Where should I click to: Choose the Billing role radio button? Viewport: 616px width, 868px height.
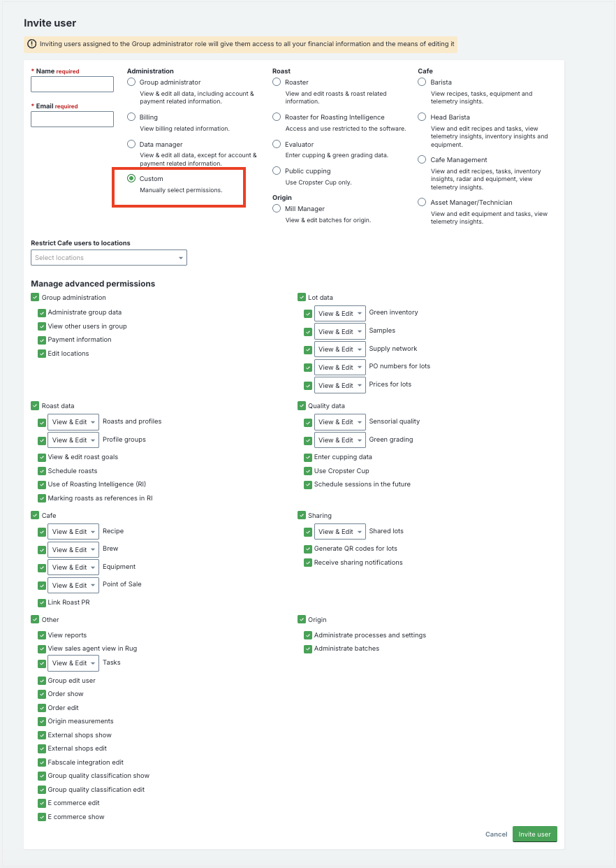click(131, 117)
